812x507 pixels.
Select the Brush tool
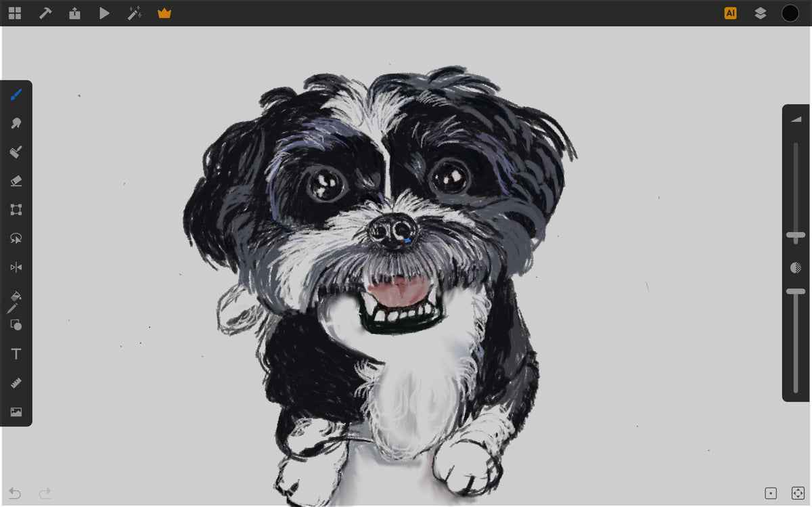point(16,95)
